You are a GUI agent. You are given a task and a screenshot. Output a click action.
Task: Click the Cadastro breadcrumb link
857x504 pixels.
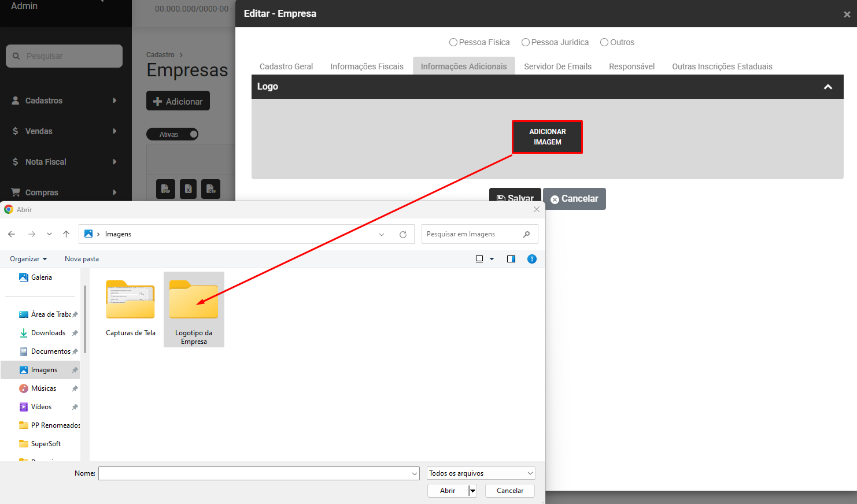point(160,55)
